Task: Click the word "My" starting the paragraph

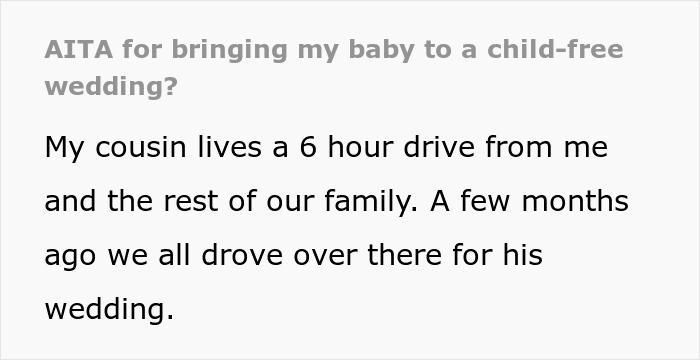Action: click(64, 149)
